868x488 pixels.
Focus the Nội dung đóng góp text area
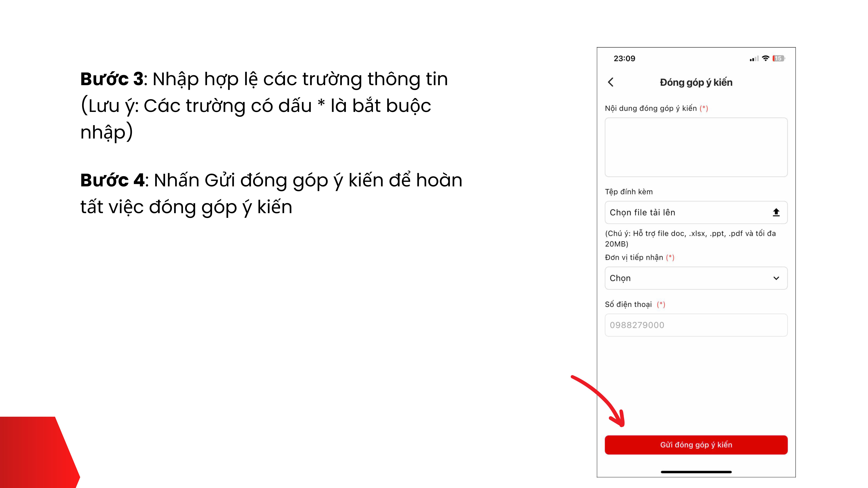pyautogui.click(x=696, y=147)
